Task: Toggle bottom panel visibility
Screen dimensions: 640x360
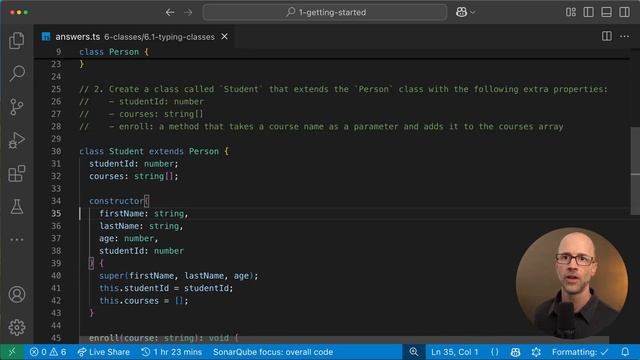Action: (x=607, y=12)
